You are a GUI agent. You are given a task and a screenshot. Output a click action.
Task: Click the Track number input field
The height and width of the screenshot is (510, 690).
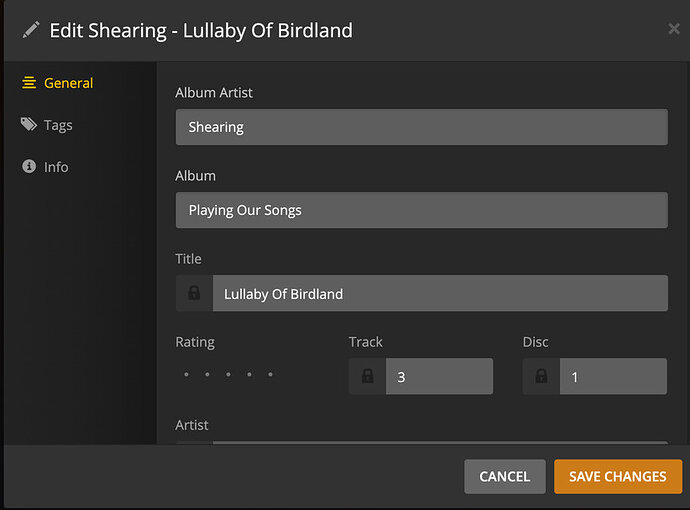click(x=439, y=377)
